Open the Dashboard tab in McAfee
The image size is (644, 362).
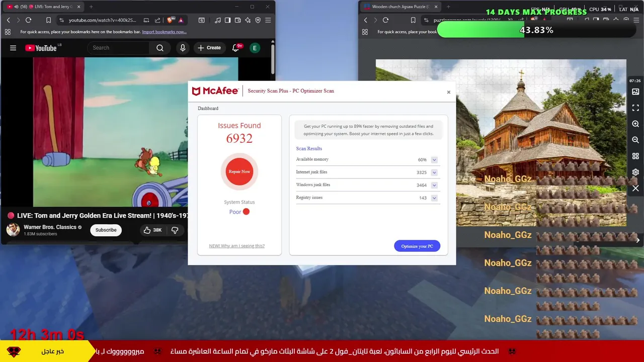(208, 108)
